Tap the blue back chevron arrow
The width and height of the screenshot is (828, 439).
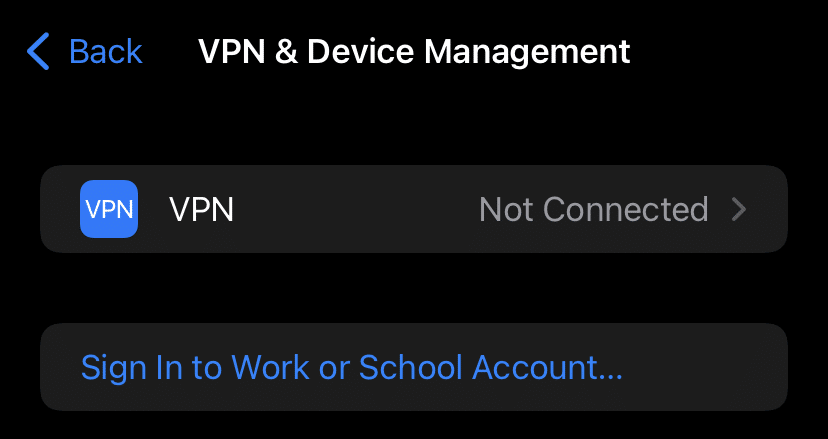coord(38,51)
